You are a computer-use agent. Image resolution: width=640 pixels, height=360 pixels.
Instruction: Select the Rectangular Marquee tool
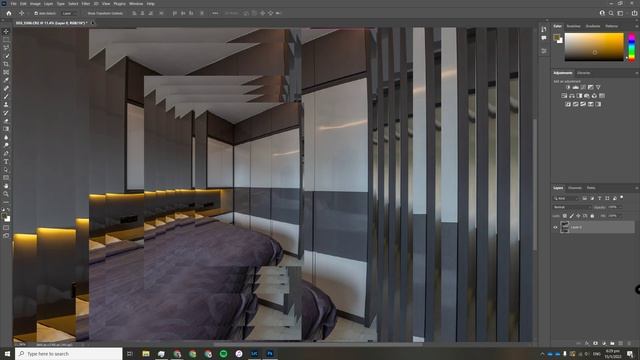6,40
